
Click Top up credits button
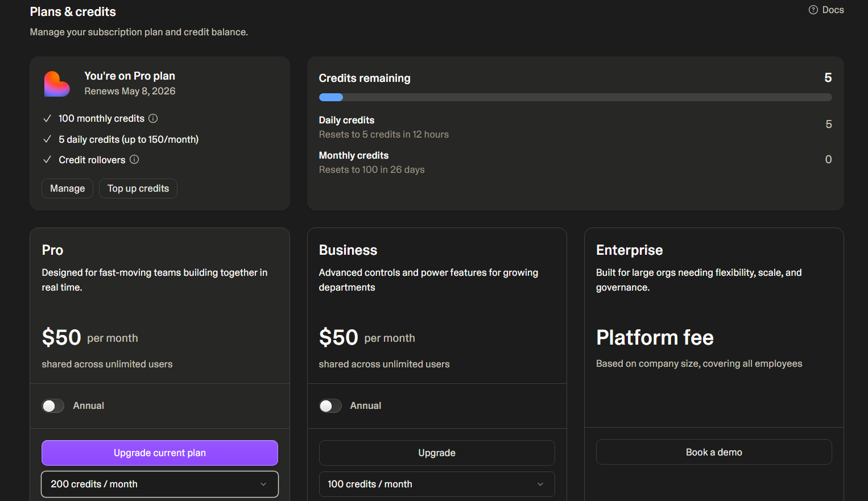point(138,188)
